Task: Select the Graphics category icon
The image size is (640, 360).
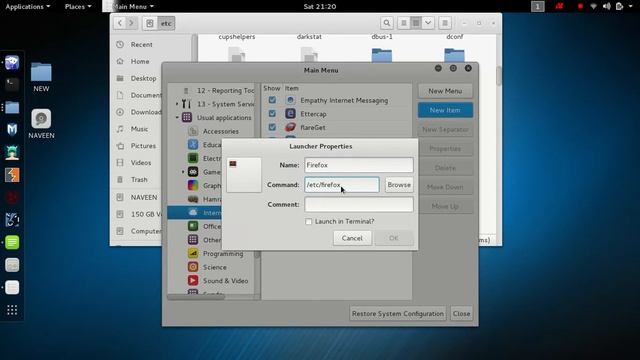Action: 193,185
